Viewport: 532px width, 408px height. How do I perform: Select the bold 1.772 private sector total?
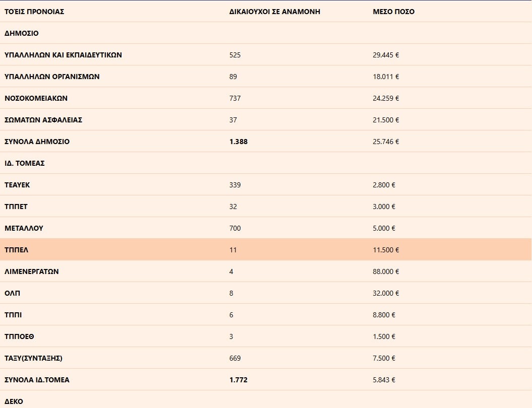(238, 380)
